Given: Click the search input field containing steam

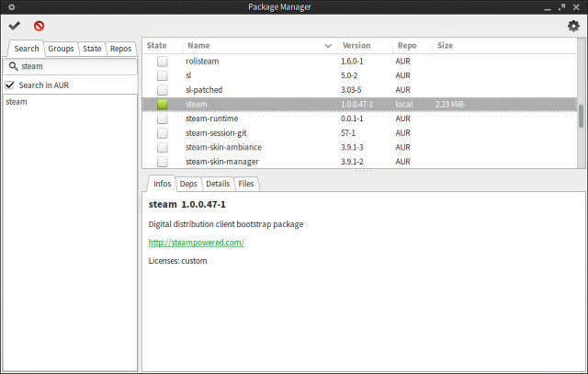Looking at the screenshot, I should (x=71, y=66).
